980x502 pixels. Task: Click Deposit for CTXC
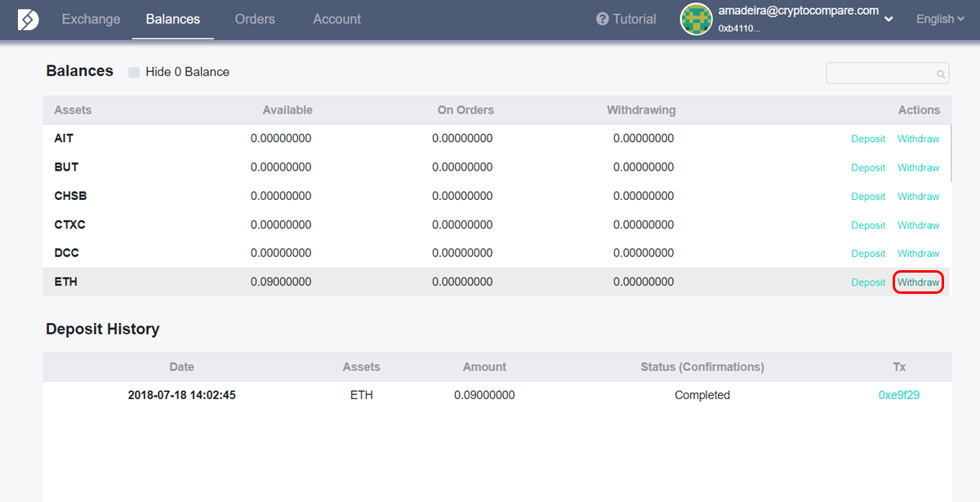tap(868, 224)
